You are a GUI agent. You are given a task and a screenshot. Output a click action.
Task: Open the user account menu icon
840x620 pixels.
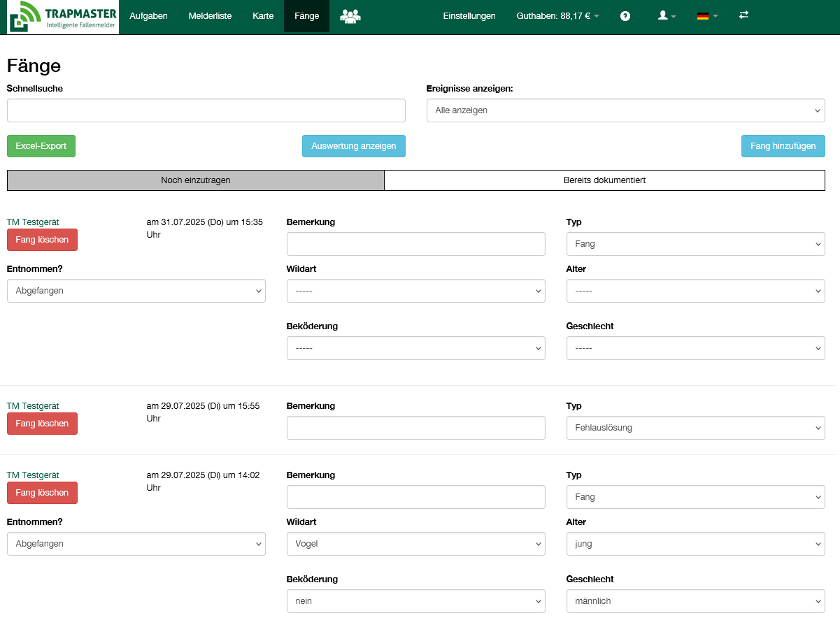pos(667,16)
